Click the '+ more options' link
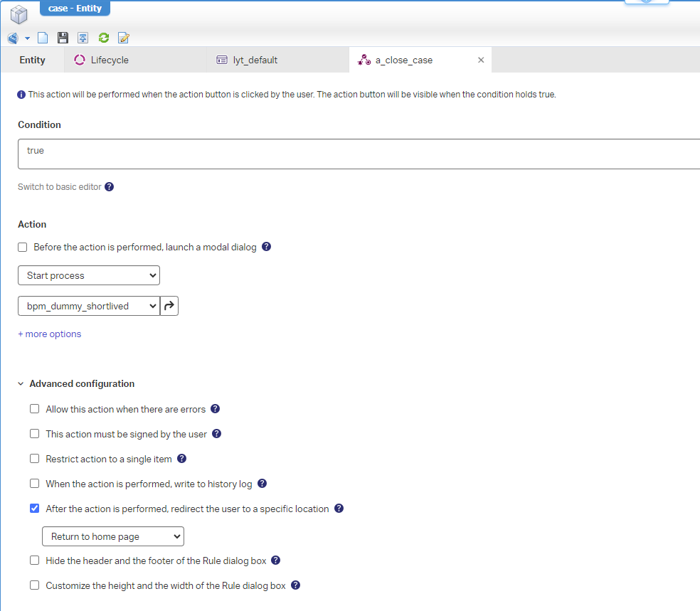This screenshot has width=700, height=611. 50,334
